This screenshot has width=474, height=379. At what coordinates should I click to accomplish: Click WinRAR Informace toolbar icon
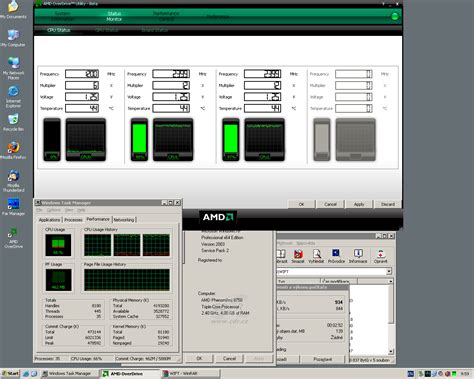[x=358, y=256]
